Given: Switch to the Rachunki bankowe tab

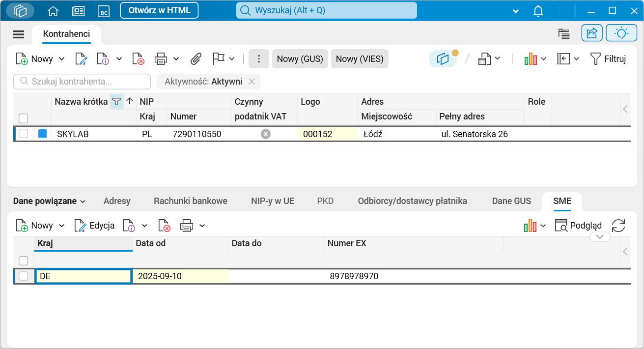Looking at the screenshot, I should tap(191, 201).
